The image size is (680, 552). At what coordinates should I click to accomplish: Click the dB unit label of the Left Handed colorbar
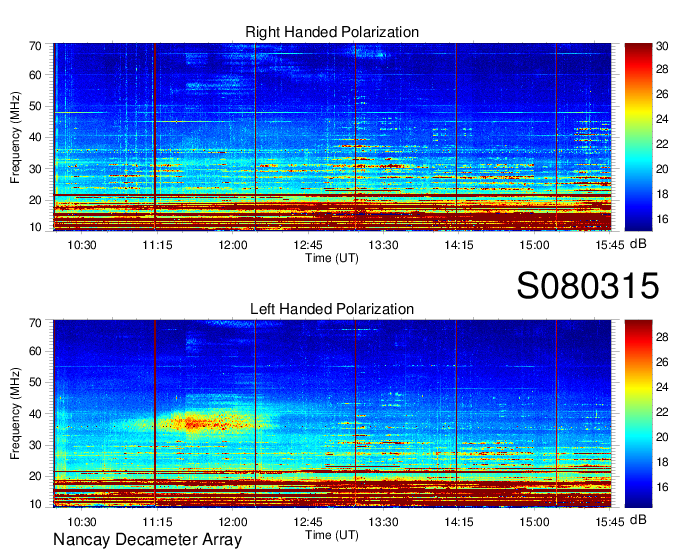point(638,519)
